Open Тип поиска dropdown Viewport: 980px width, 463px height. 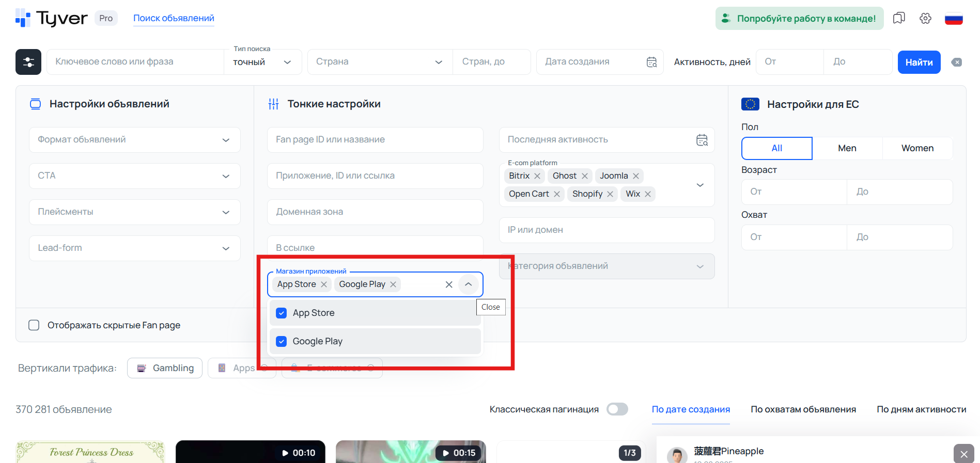(262, 62)
